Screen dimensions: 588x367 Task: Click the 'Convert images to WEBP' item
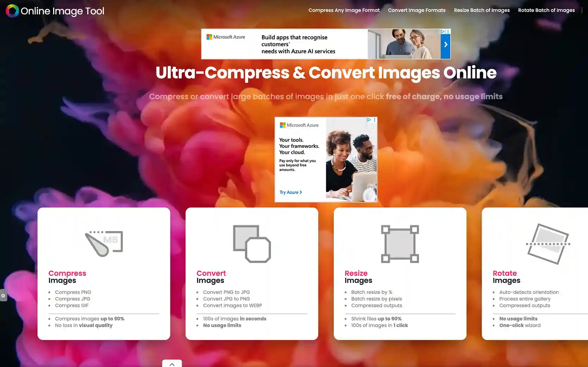click(x=232, y=306)
